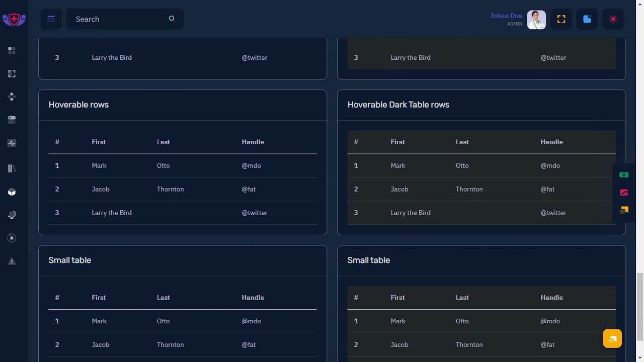644x362 pixels.
Task: Click "@mdo" in the Hoverable rows table
Action: [x=251, y=165]
